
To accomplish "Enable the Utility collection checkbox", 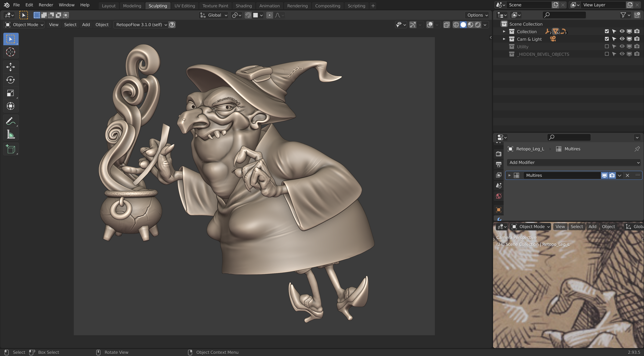I will 606,46.
